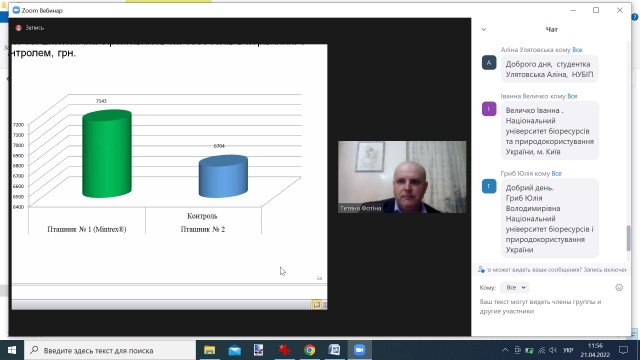Open File Explorer from the taskbar
The height and width of the screenshot is (360, 640).
pos(209,350)
